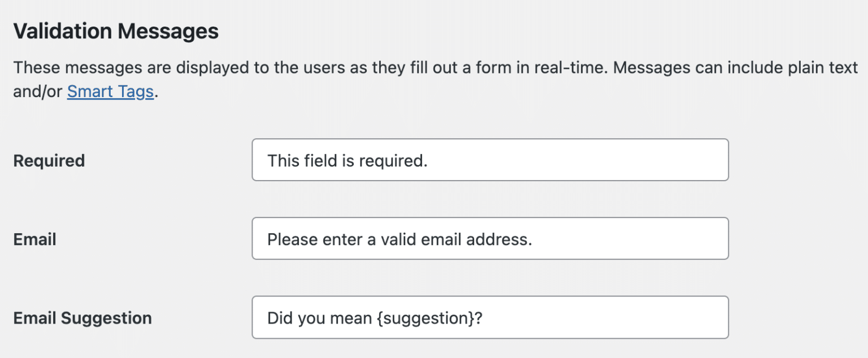868x358 pixels.
Task: Select the Required field label
Action: click(x=49, y=160)
